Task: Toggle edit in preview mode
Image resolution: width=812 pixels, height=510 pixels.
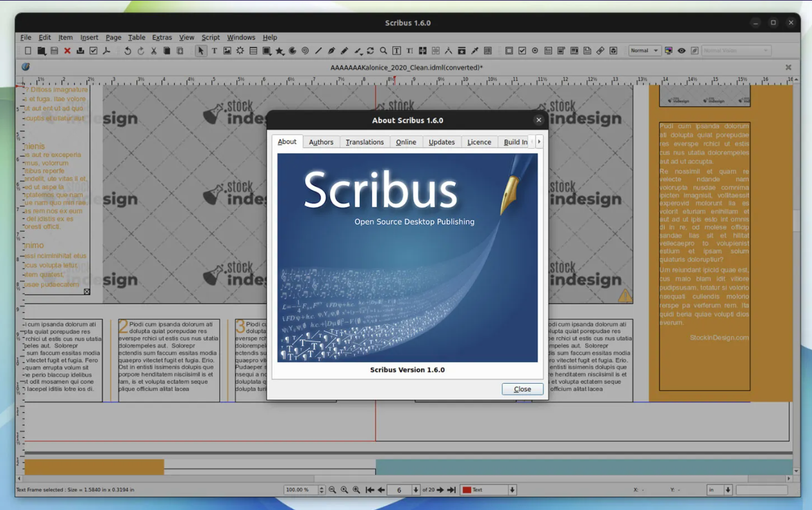Action: pyautogui.click(x=695, y=50)
